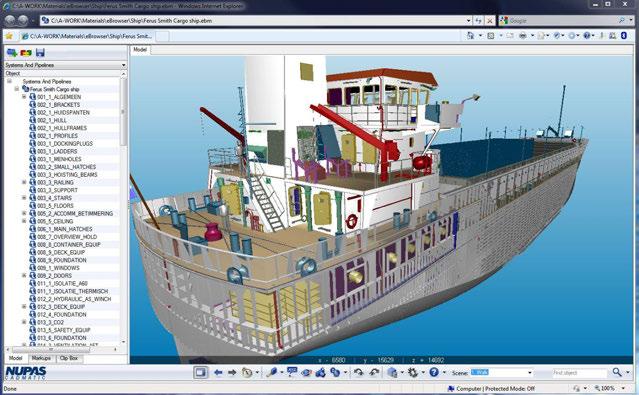Viewport: 639px width, 395px height.
Task: Click the settings gear icon in bottom toolbar
Action: point(413,372)
